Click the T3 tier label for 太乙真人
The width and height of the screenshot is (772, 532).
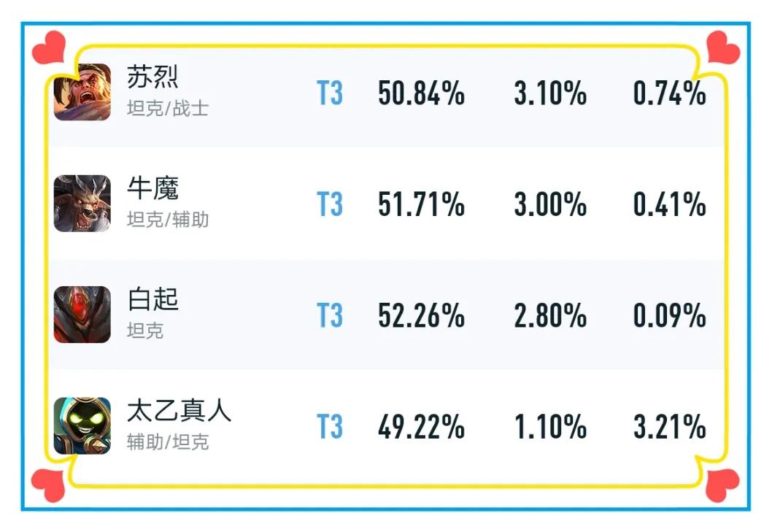coord(329,427)
